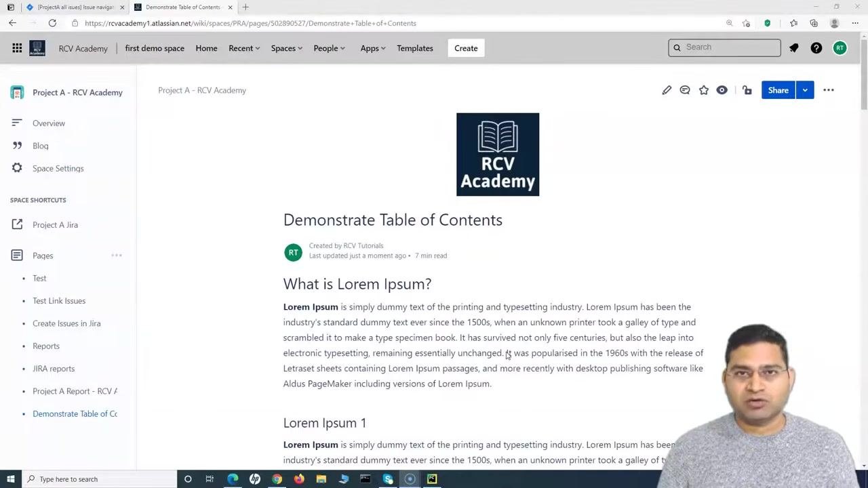Image resolution: width=868 pixels, height=488 pixels.
Task: Click the RT author avatar
Action: tap(293, 252)
